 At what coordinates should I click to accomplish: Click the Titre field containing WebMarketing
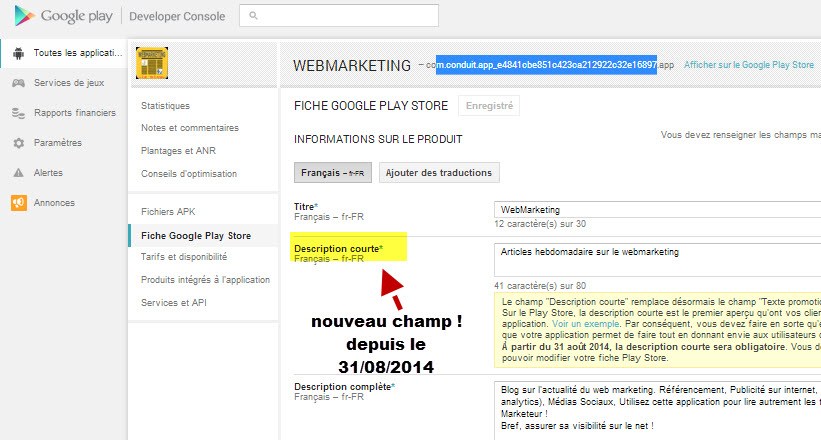[x=657, y=210]
